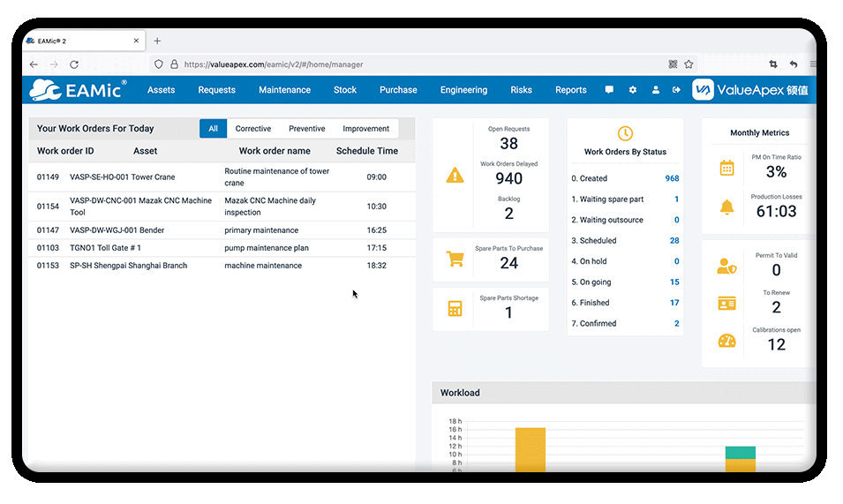Go back in the browser
This screenshot has height=504, width=843.
(x=34, y=64)
